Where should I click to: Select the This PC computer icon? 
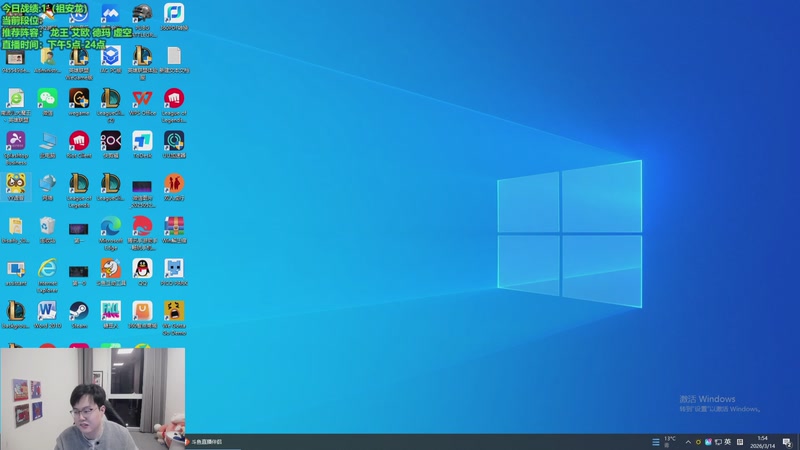pyautogui.click(x=47, y=141)
